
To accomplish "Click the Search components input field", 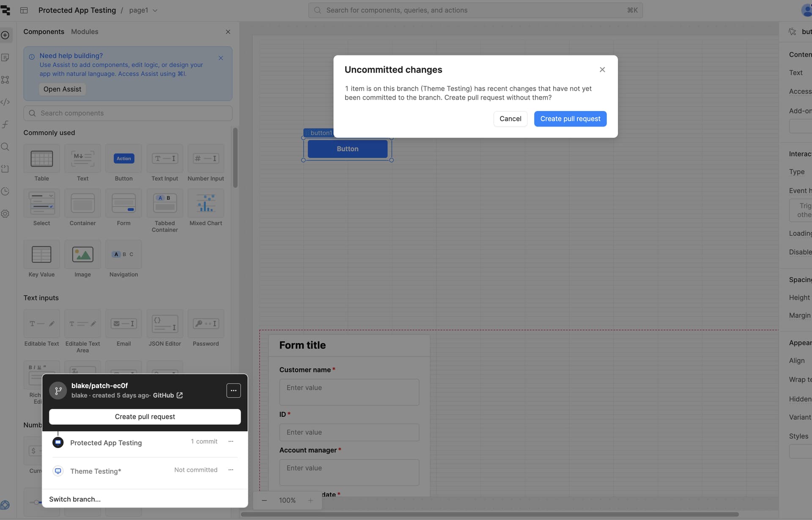I will [128, 113].
